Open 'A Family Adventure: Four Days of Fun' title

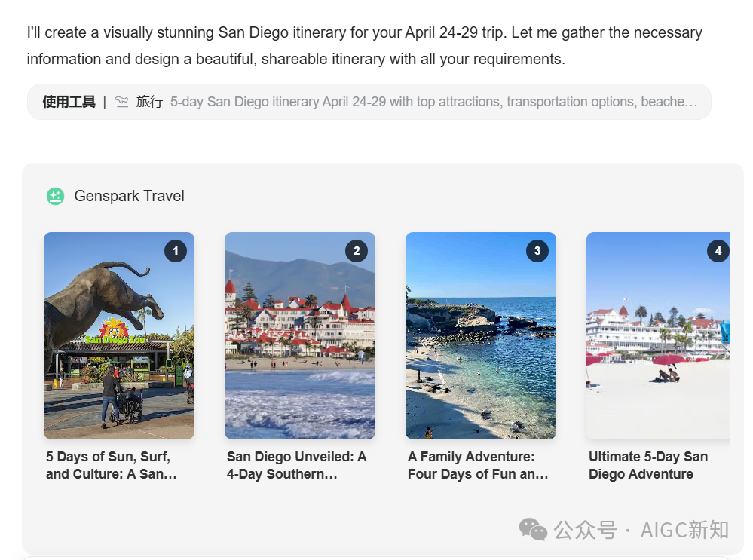coord(478,465)
